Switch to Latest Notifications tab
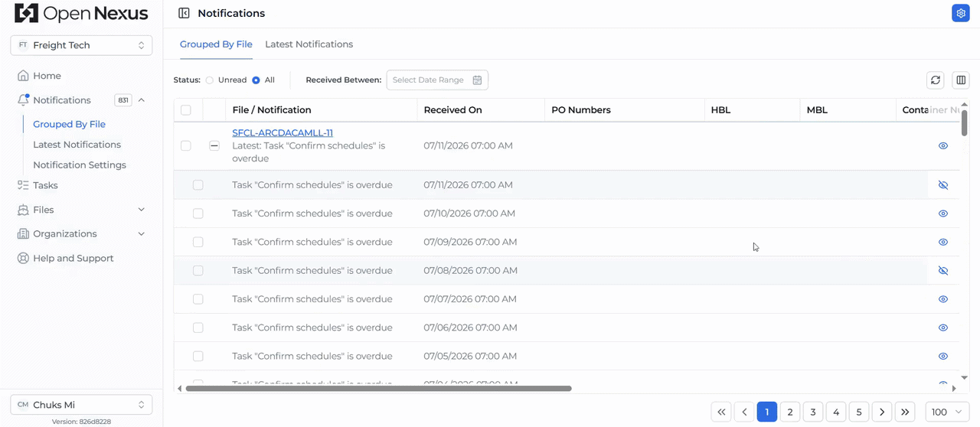The height and width of the screenshot is (427, 980). pos(309,44)
